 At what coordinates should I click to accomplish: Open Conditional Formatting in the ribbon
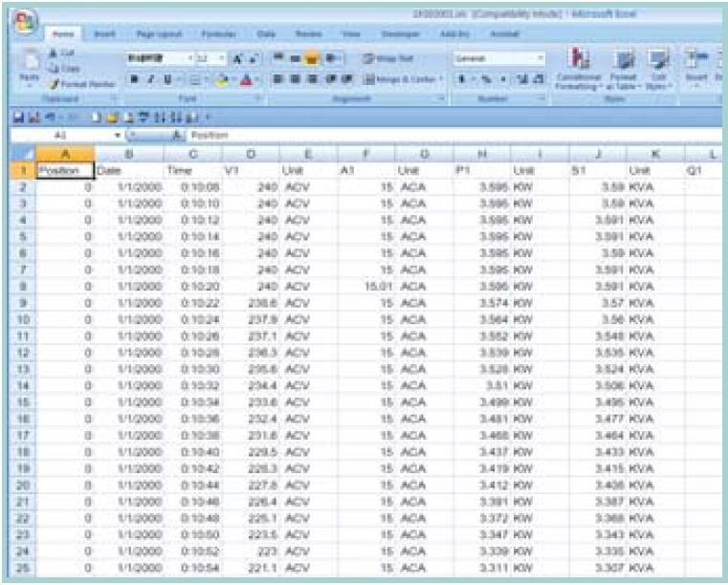click(x=578, y=69)
